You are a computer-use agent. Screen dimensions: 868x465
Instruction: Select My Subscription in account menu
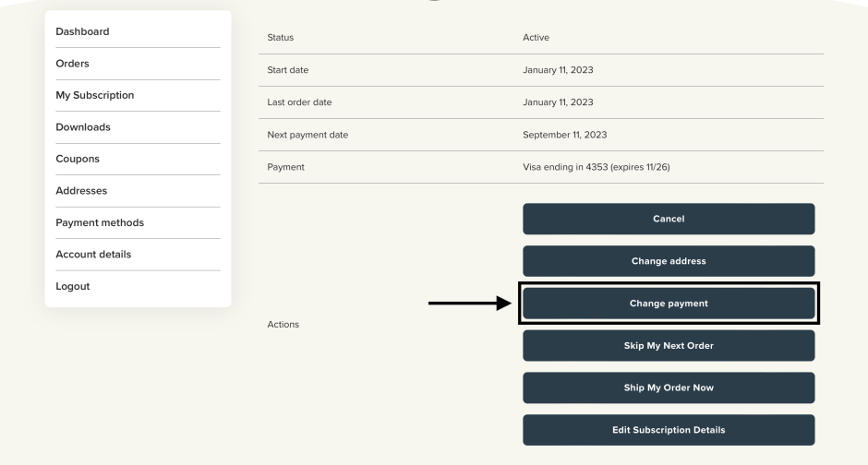95,95
